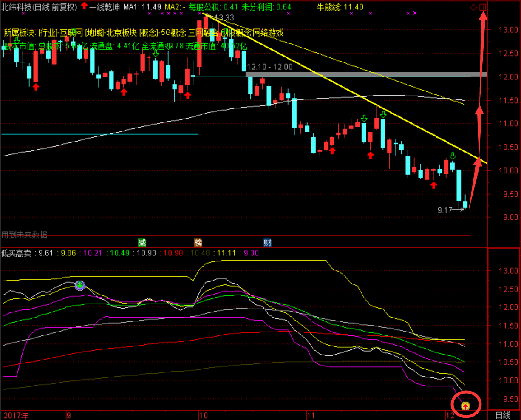Image resolution: width=521 pixels, height=420 pixels.
Task: Click the yellow 9.86 indicator value
Action: [x=68, y=253]
